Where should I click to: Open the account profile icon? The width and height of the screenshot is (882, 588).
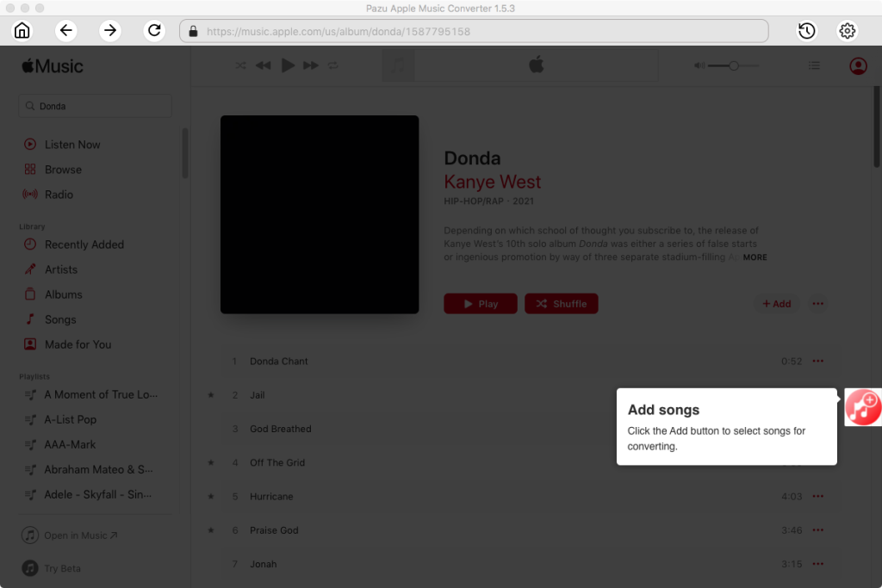click(858, 65)
